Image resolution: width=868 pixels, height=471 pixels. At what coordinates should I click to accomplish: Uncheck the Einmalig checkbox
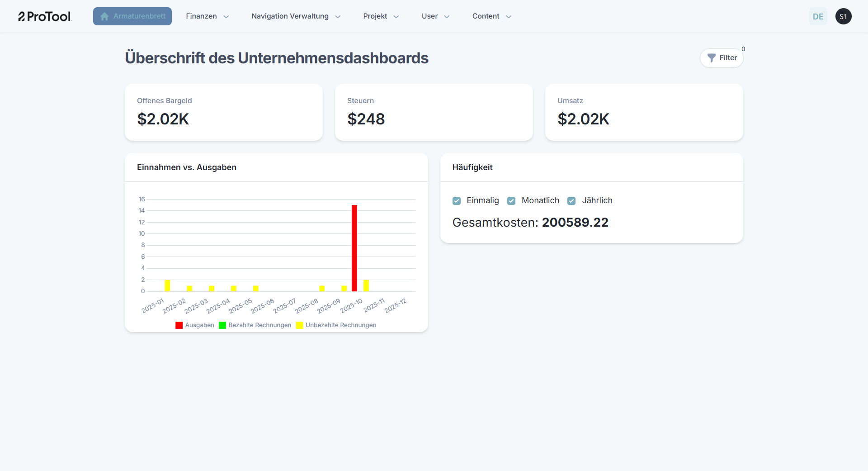pyautogui.click(x=457, y=201)
